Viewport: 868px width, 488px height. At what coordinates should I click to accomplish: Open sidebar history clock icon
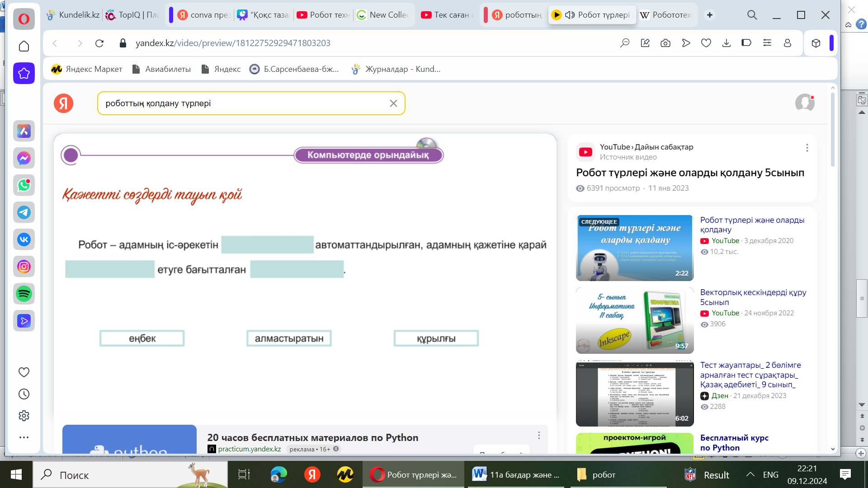click(24, 394)
